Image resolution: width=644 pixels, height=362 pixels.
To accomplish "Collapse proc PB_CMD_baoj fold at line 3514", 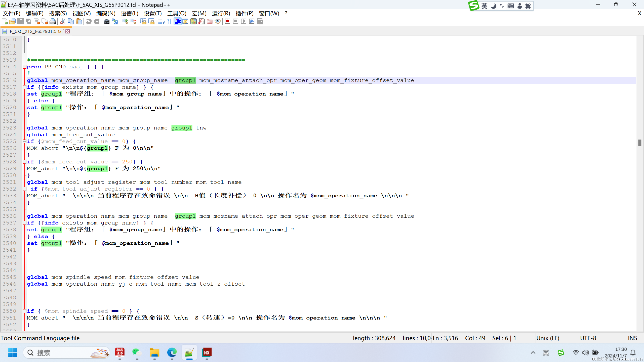I will click(x=24, y=67).
